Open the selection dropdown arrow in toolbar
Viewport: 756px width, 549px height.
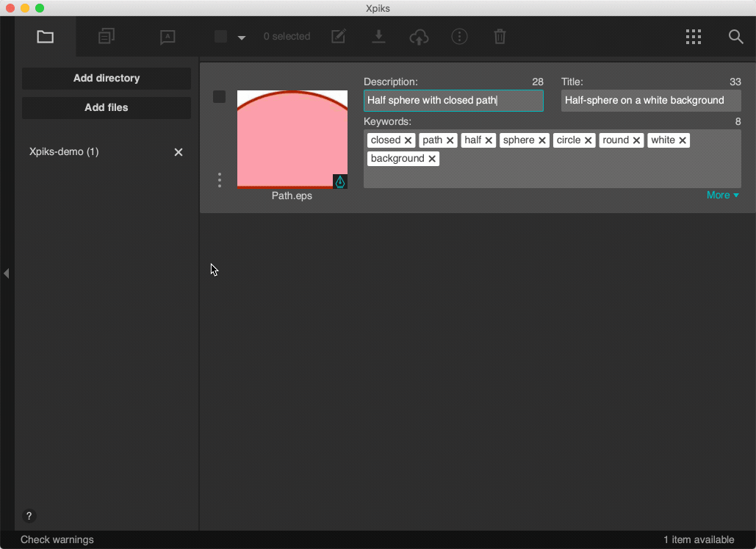coord(242,37)
